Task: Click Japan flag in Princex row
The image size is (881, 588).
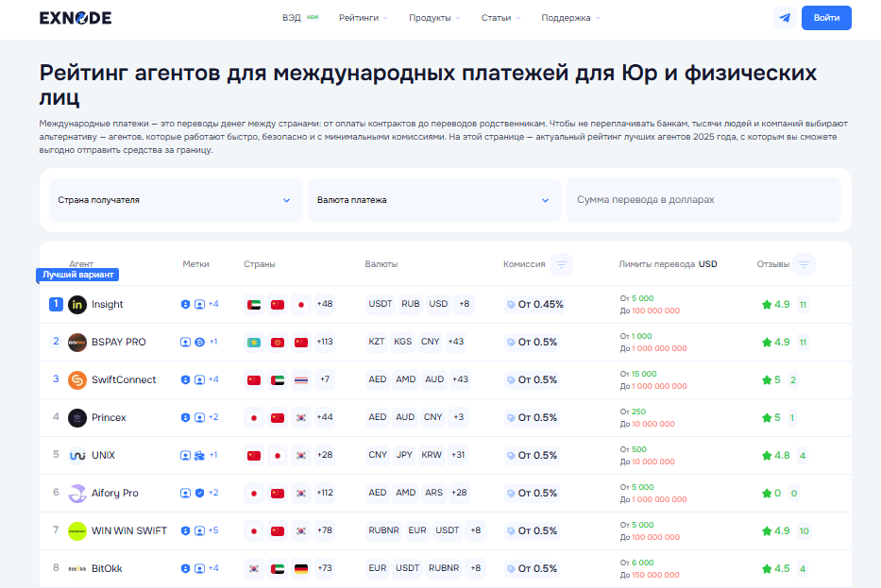Action: [254, 418]
